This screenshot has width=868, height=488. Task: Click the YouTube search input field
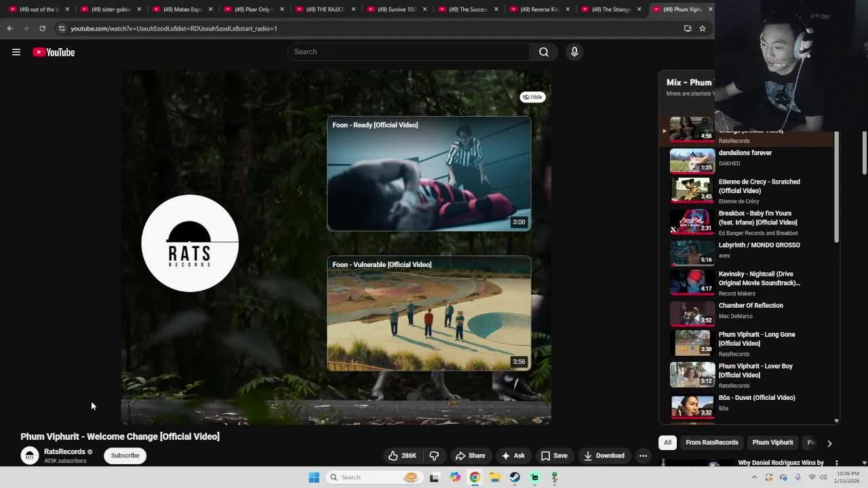[408, 52]
